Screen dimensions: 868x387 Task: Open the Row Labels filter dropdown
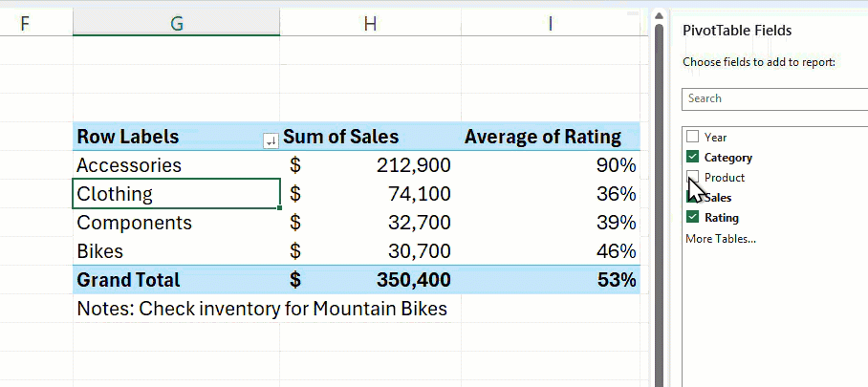tap(271, 140)
